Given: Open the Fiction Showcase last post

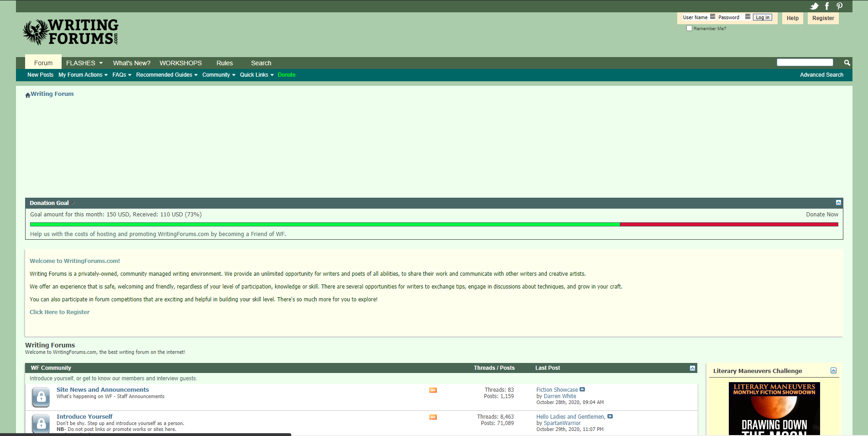Looking at the screenshot, I should click(557, 390).
